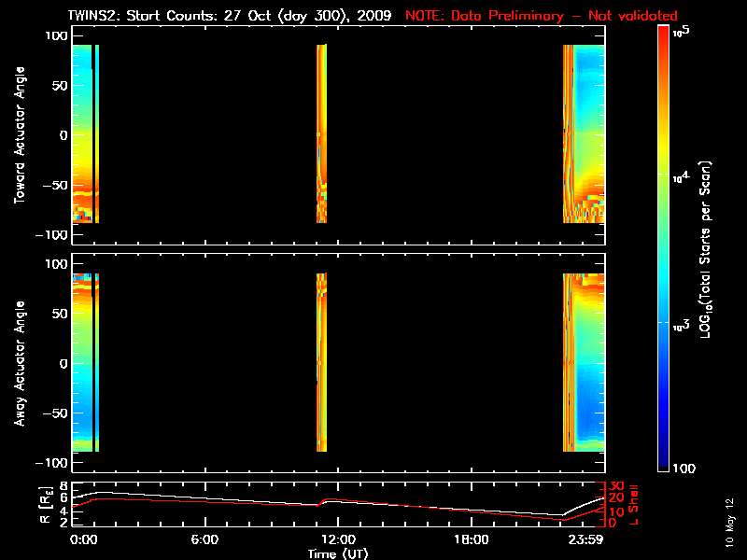
Task: Click the 0:00 time tick label
Action: [x=82, y=539]
